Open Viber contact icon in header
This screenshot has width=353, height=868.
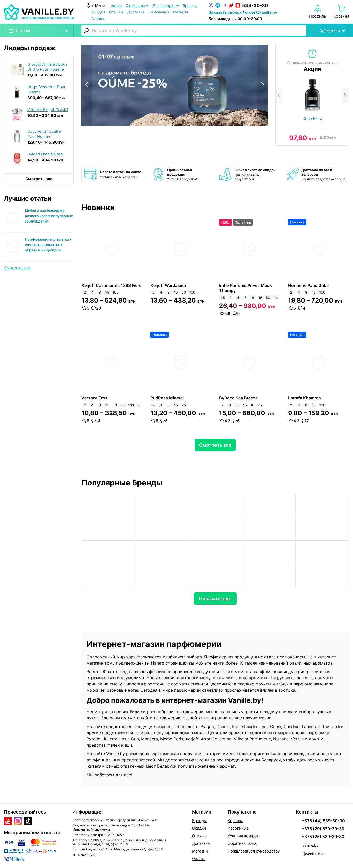(211, 5)
